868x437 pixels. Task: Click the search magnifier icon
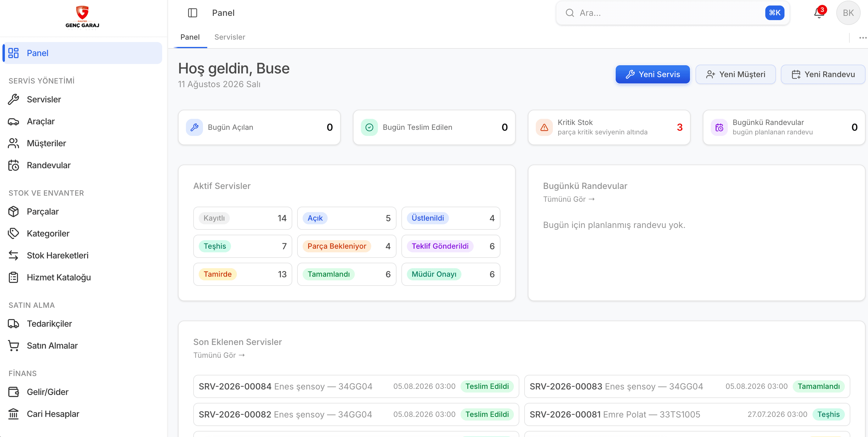(x=570, y=13)
